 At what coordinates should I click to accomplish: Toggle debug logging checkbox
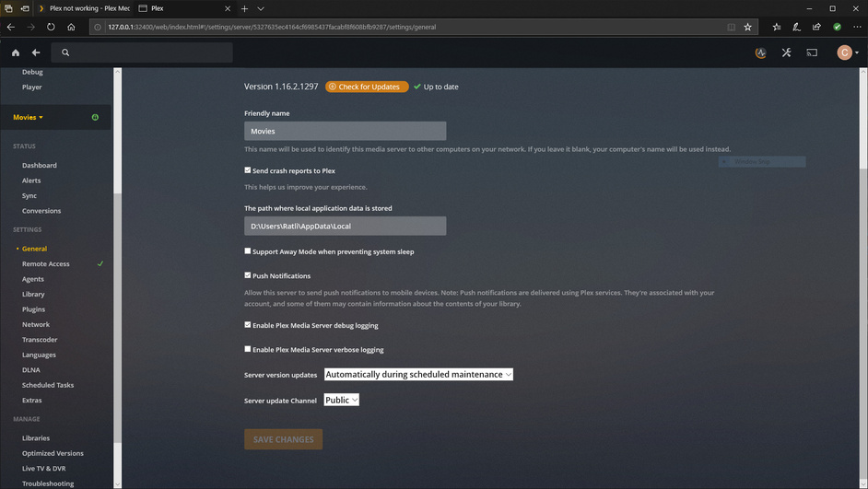coord(248,325)
